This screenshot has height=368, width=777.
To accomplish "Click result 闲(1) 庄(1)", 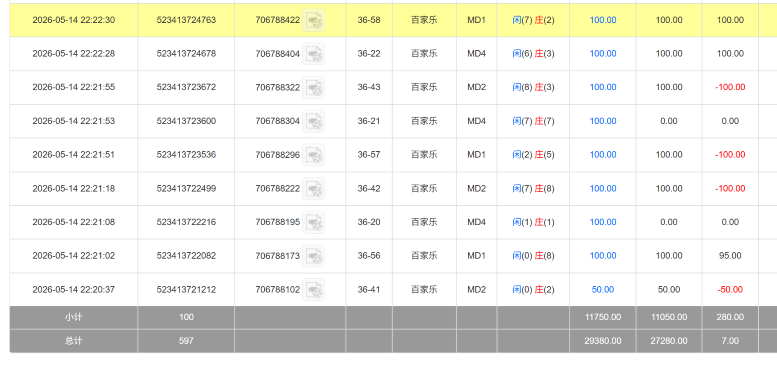I will [534, 222].
